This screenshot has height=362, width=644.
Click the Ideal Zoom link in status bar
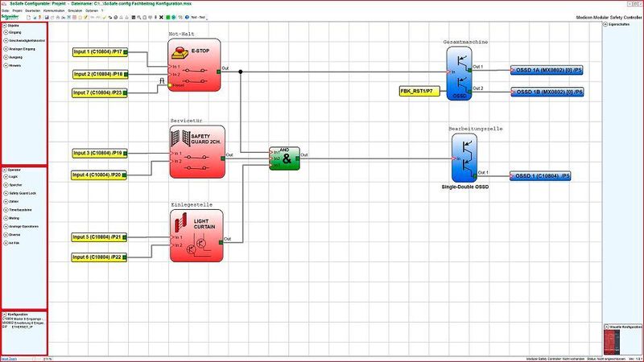(x=9, y=359)
